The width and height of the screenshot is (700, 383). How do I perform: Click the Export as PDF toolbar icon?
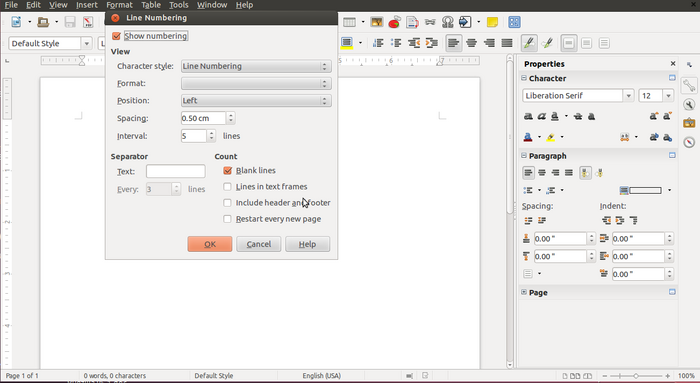point(88,22)
